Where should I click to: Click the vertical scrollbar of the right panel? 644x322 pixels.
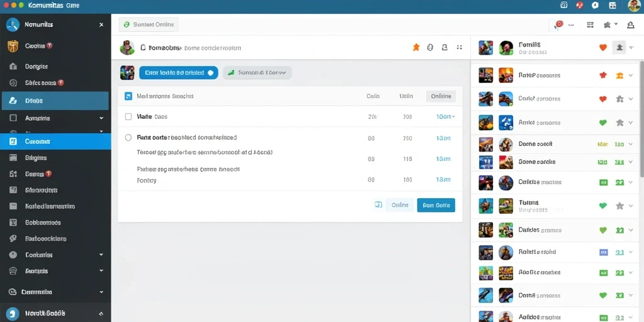click(641, 119)
